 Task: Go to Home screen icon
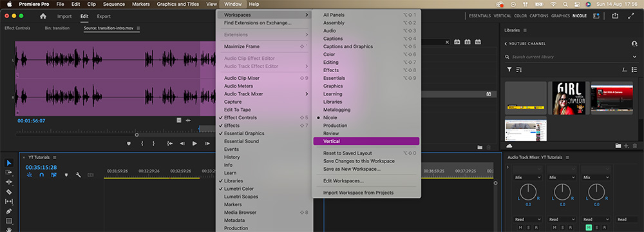43,16
